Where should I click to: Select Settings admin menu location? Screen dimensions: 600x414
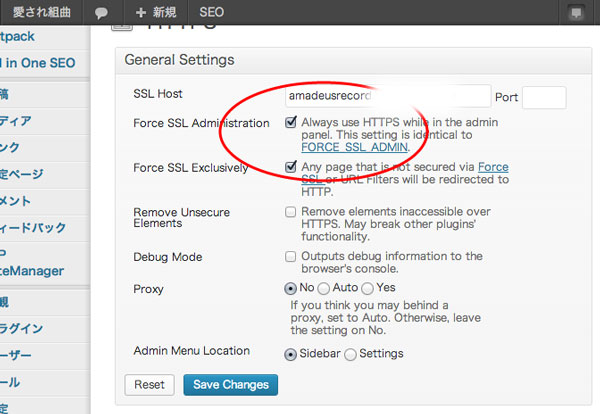click(350, 354)
